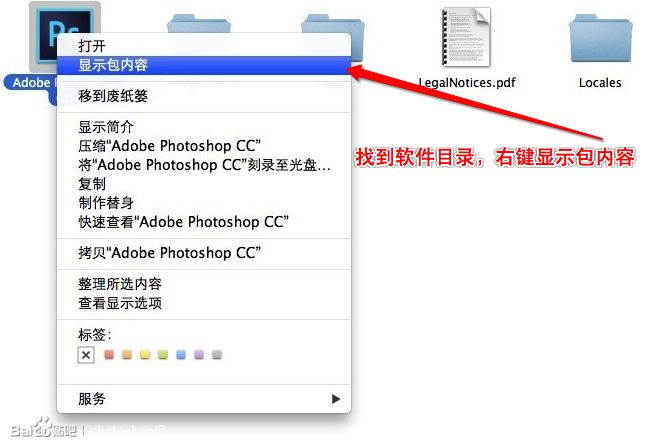Screen dimensions: 659x447
Task: Apply the green label color
Action: tap(163, 355)
